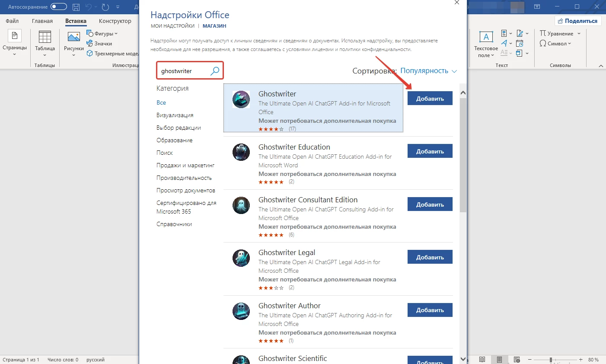Collapse the ribbon with the chevron
This screenshot has width=606, height=364.
pyautogui.click(x=601, y=66)
